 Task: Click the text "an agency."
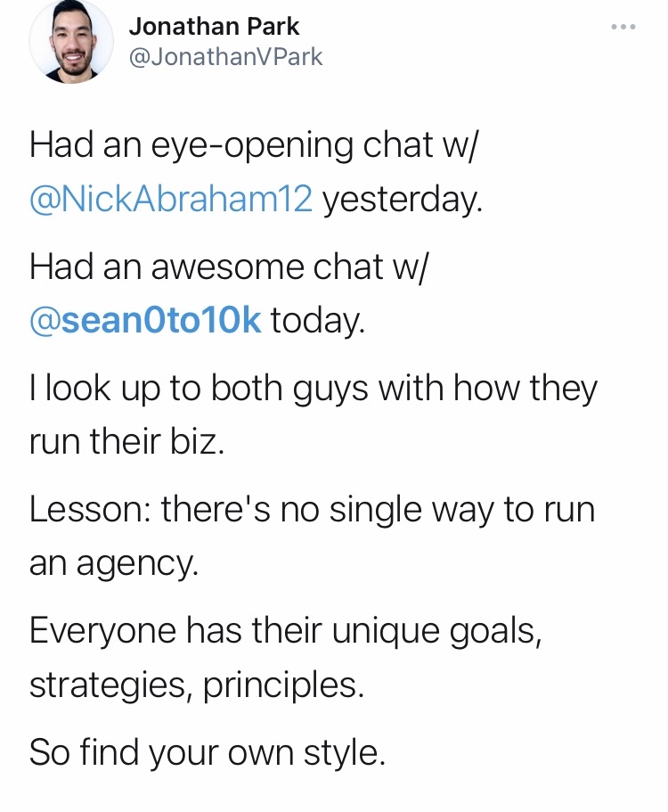click(x=114, y=564)
